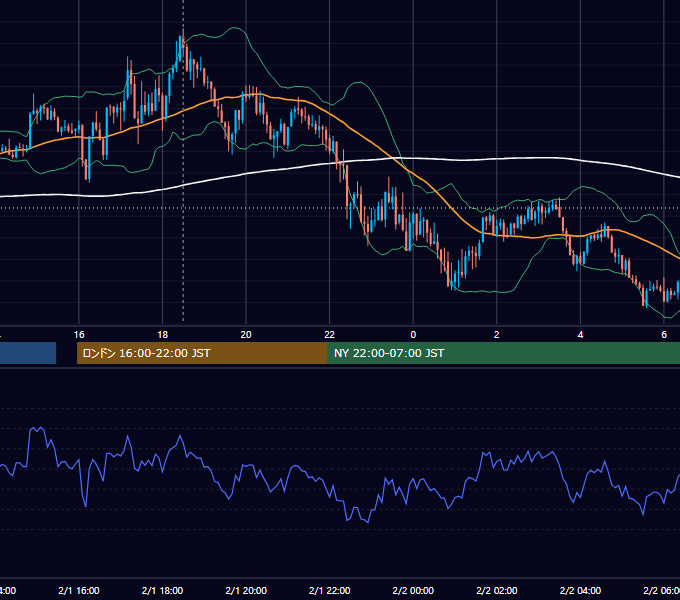Click the 22 hour label on the axis
Image resolution: width=680 pixels, height=600 pixels.
tap(330, 334)
